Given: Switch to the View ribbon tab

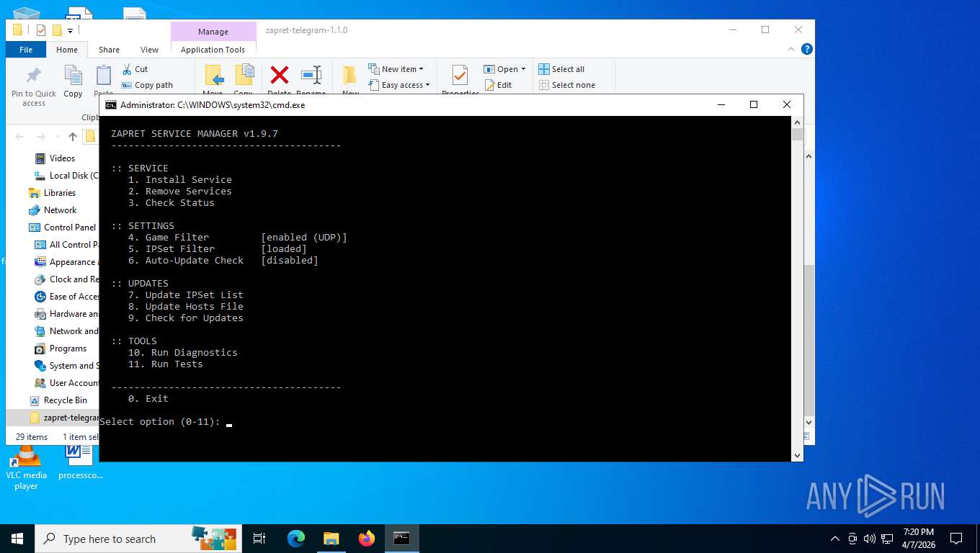Looking at the screenshot, I should click(x=149, y=50).
